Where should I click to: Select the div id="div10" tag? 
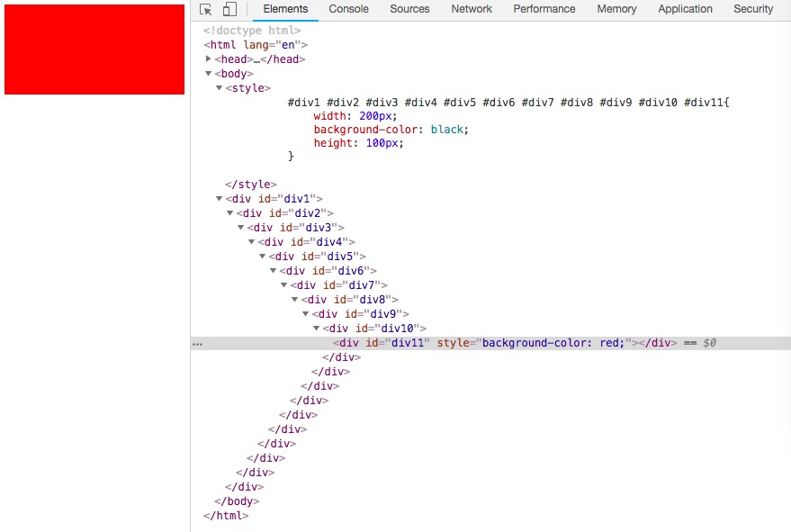pyautogui.click(x=375, y=328)
